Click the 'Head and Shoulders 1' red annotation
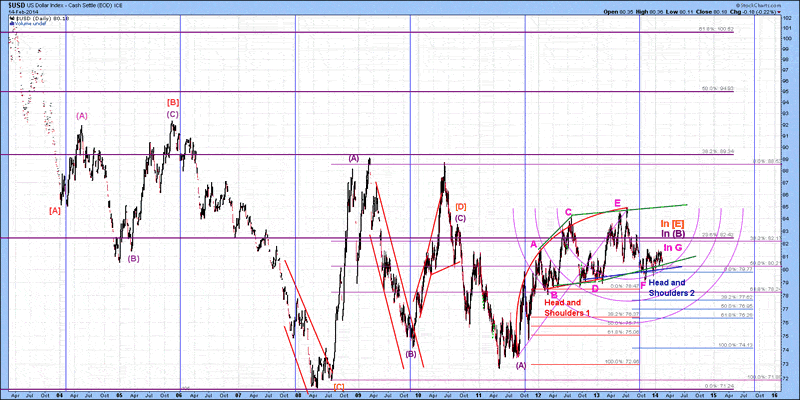The image size is (800, 400). (x=568, y=307)
